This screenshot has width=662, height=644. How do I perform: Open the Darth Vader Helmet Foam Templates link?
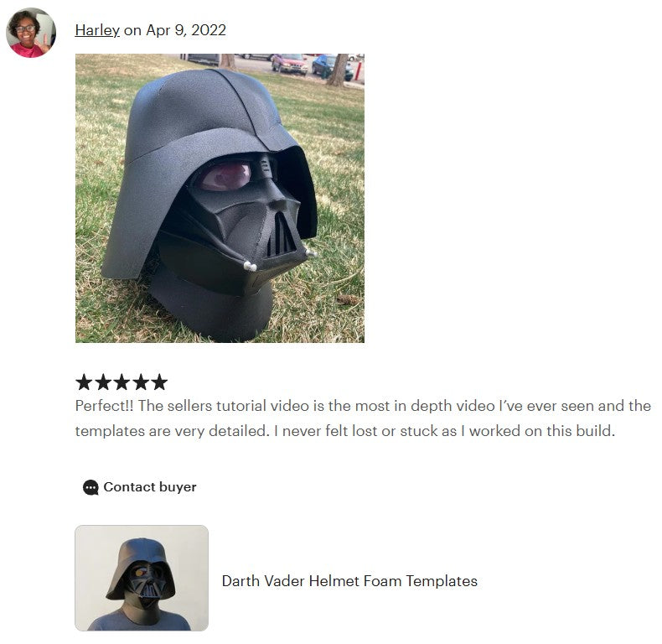349,581
